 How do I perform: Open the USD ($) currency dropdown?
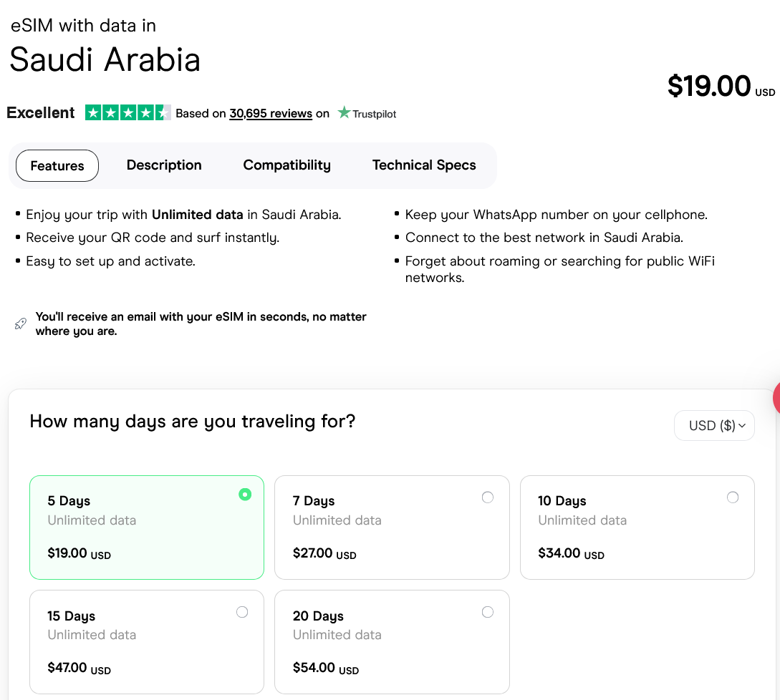[x=714, y=426]
